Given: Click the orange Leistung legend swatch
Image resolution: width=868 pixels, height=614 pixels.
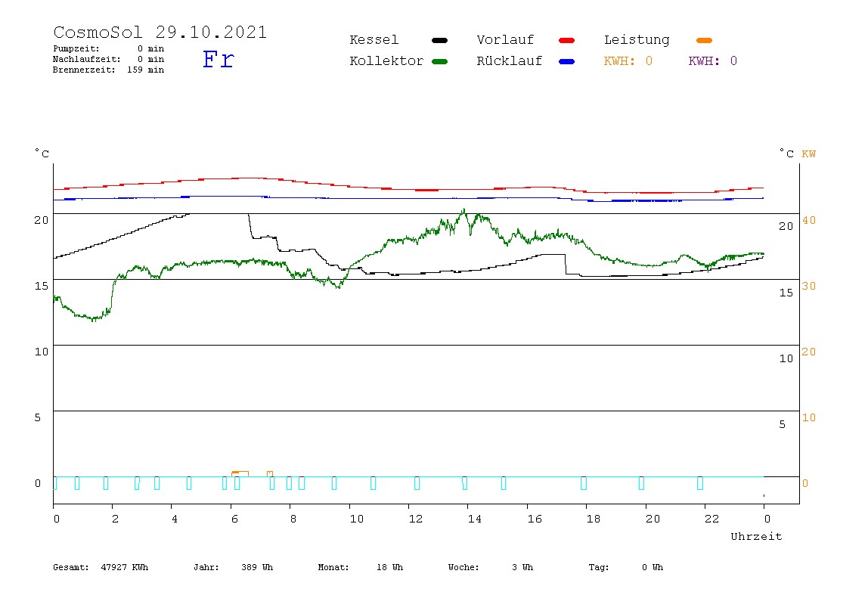Looking at the screenshot, I should click(704, 40).
